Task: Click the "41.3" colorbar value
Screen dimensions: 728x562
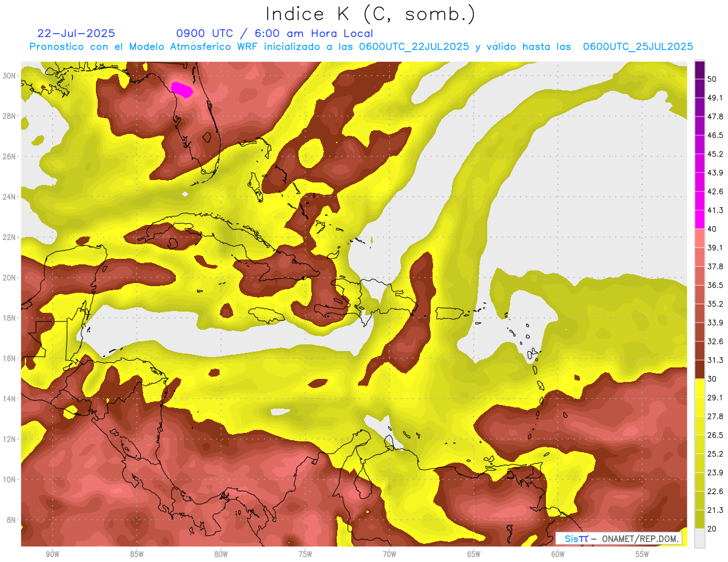Action: 716,210
